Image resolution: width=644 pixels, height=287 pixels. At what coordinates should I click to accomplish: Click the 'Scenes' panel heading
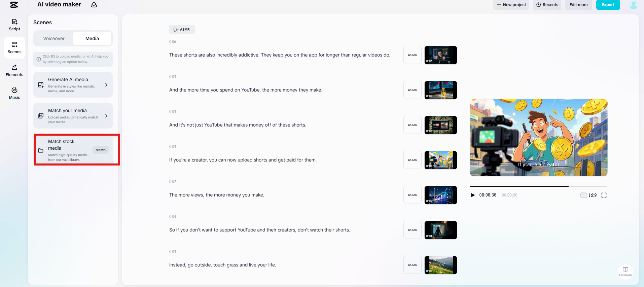43,22
